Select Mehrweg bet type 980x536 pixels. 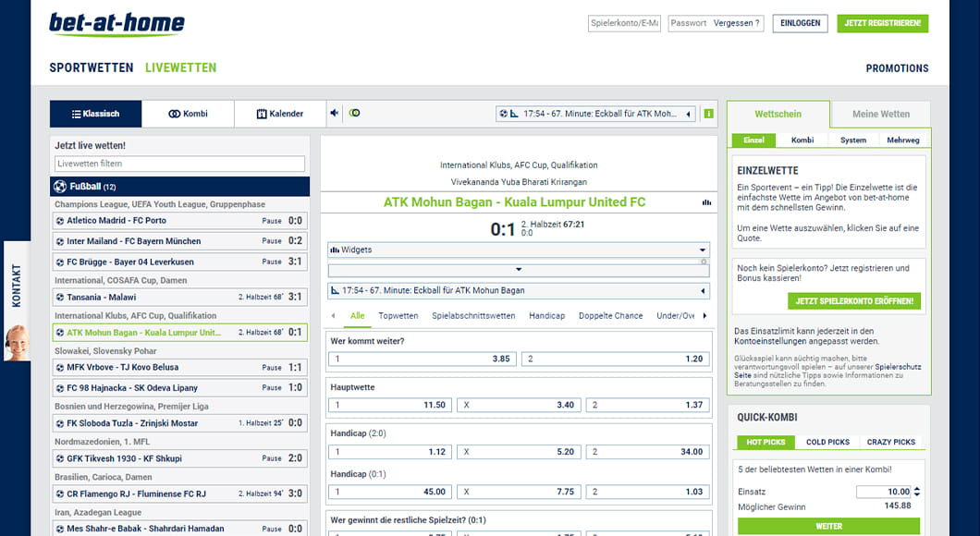coord(903,140)
